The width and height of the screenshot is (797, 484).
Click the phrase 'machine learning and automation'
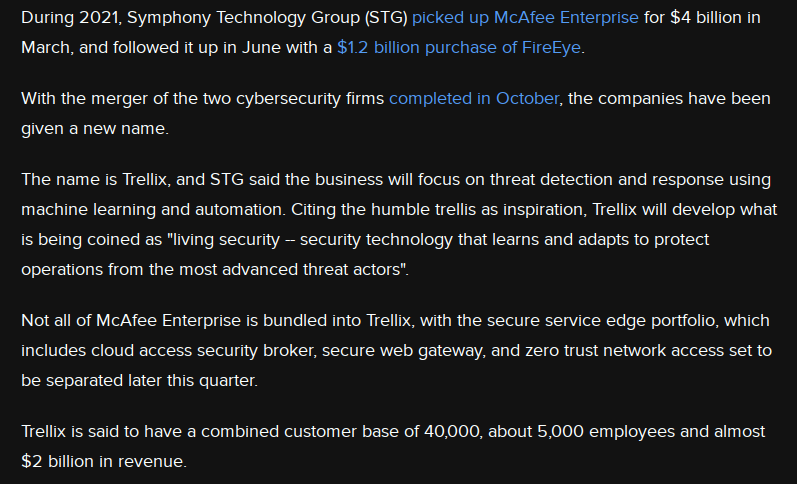[152, 209]
